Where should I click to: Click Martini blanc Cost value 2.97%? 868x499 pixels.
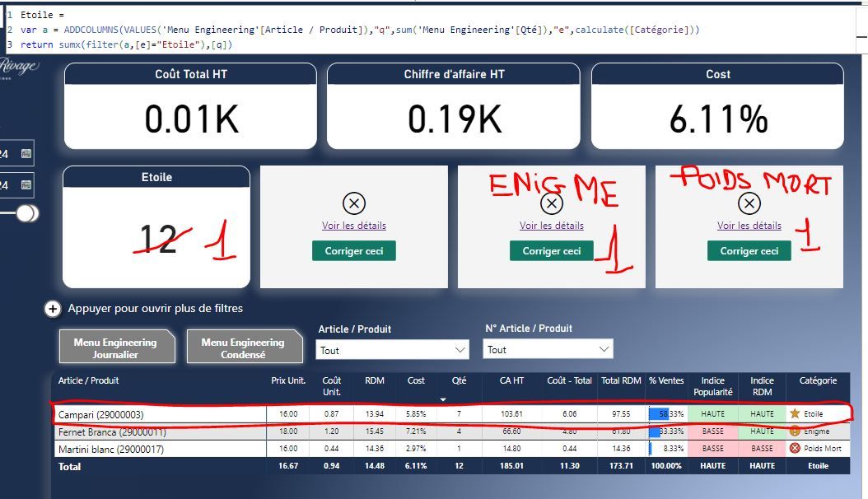tap(416, 449)
